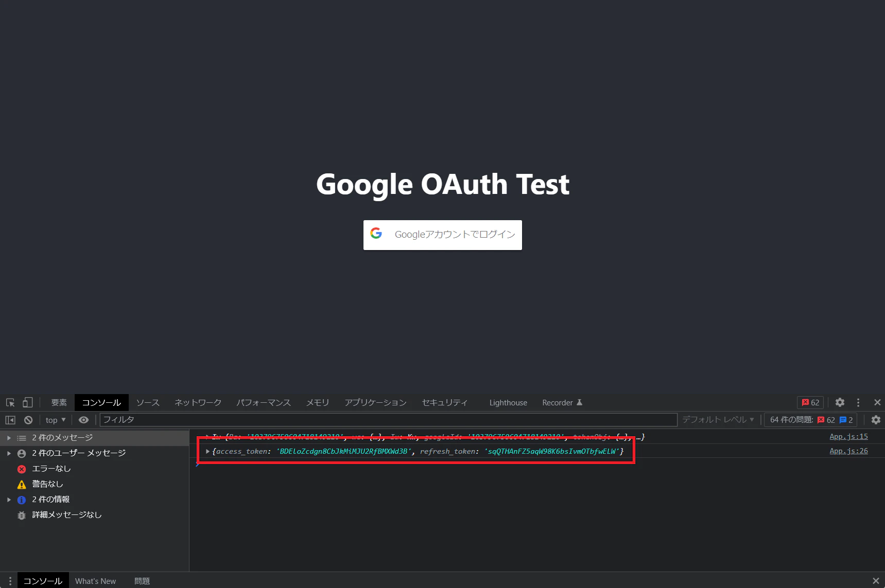The image size is (885, 588).
Task: Expand the first console log object
Action: [207, 437]
